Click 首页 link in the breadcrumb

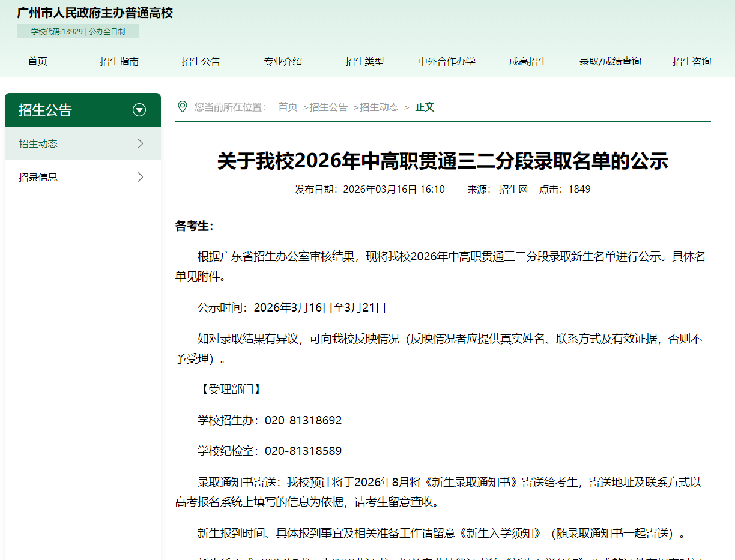click(287, 107)
